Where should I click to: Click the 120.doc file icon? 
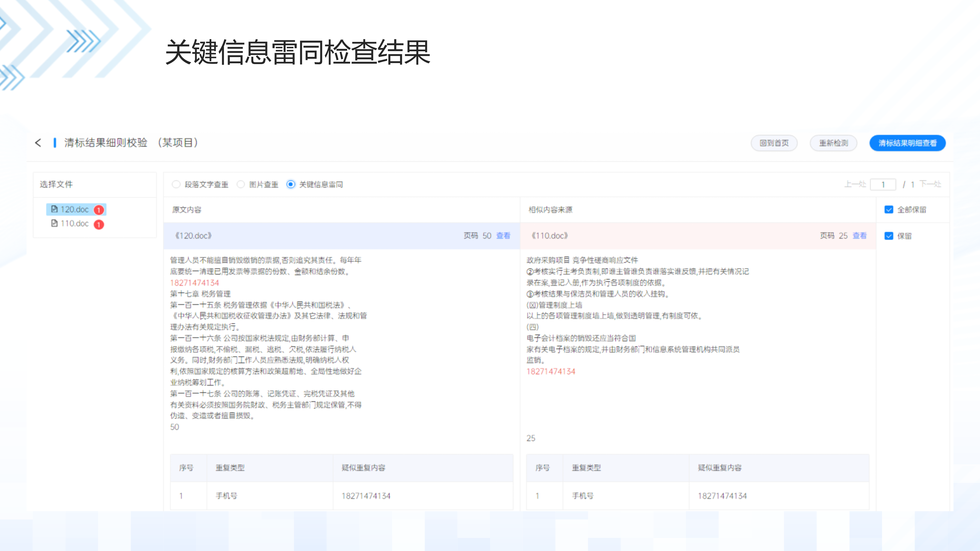tap(54, 209)
